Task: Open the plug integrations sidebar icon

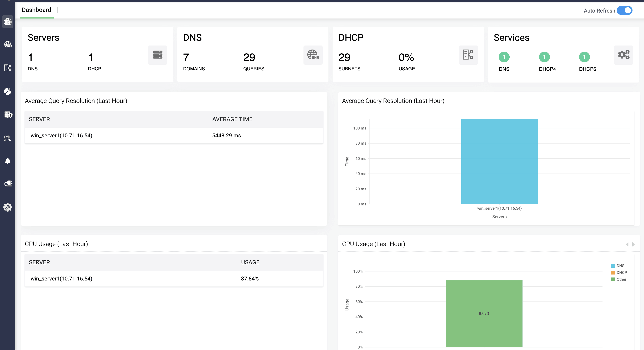Action: [8, 184]
